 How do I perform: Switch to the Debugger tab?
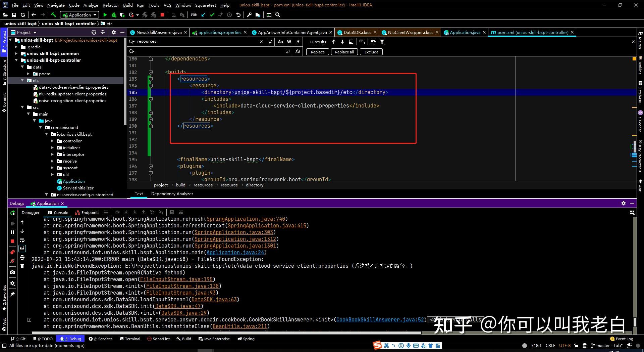click(x=31, y=213)
